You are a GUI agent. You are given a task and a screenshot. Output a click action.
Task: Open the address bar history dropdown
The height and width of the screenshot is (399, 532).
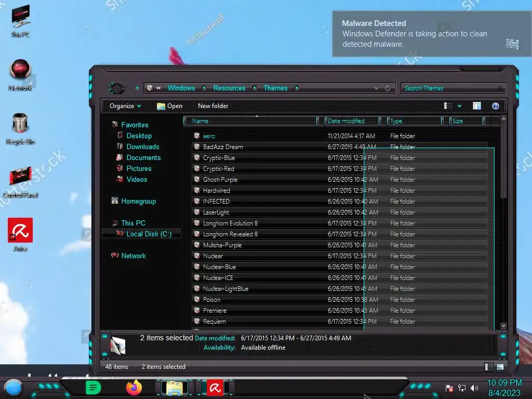[376, 88]
